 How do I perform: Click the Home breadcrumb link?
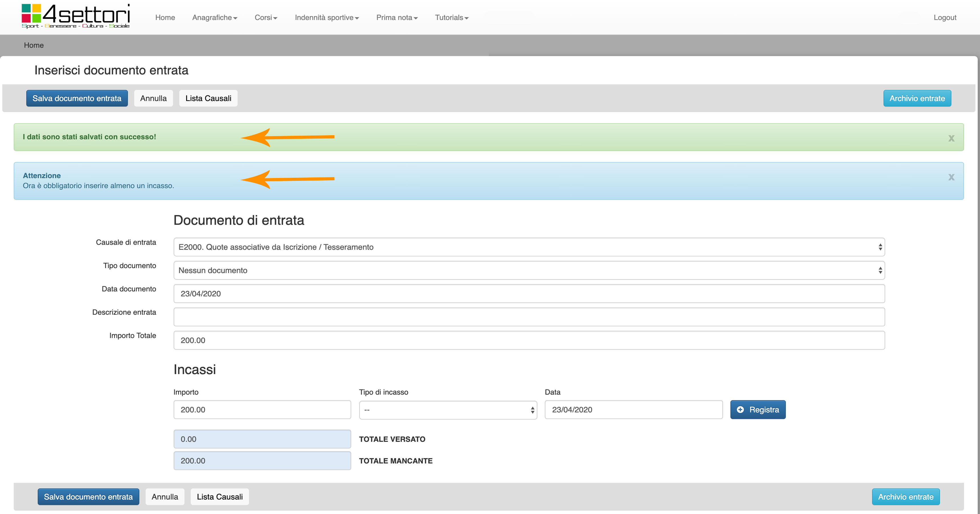coord(33,45)
